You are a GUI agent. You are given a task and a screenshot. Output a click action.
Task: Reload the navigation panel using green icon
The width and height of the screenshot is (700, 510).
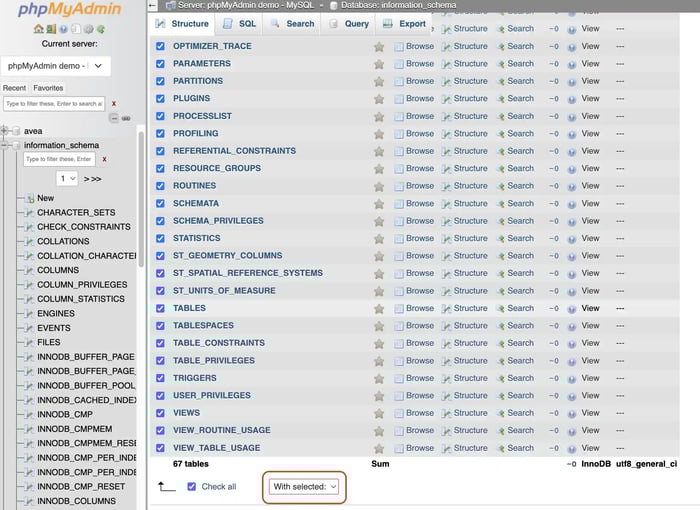[x=101, y=29]
